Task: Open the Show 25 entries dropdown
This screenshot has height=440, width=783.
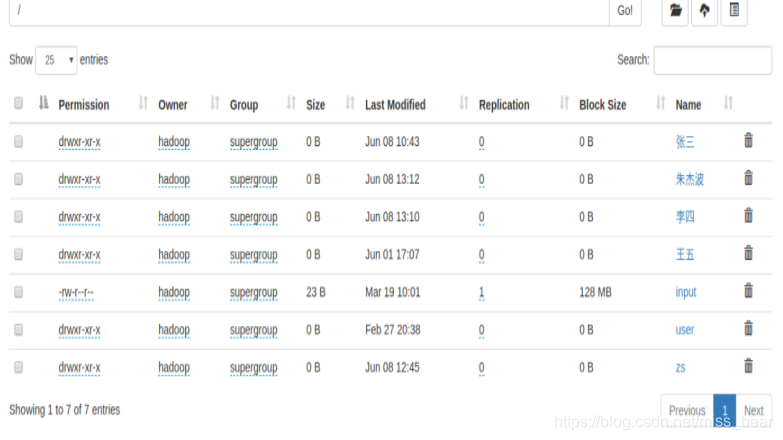Action: point(56,60)
